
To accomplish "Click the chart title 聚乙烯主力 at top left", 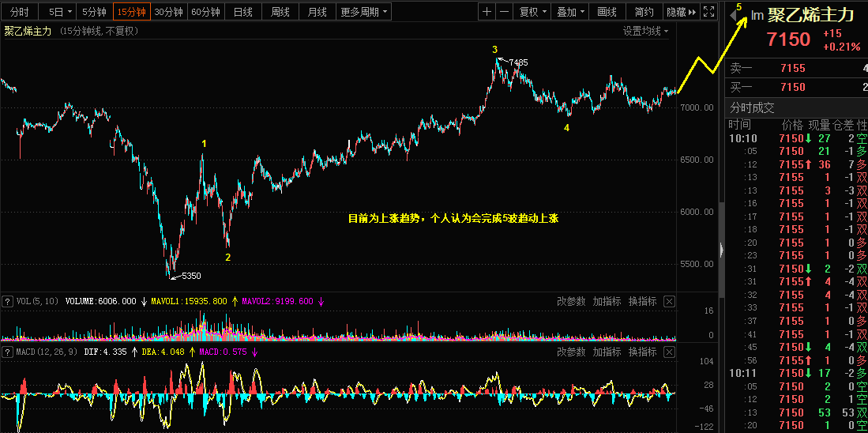I will (x=28, y=31).
